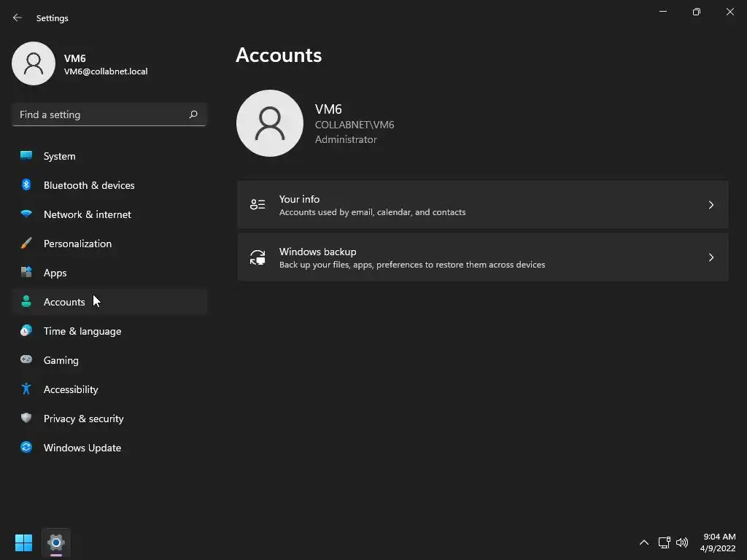Image resolution: width=747 pixels, height=560 pixels.
Task: Select the Apps settings category
Action: pos(109,273)
